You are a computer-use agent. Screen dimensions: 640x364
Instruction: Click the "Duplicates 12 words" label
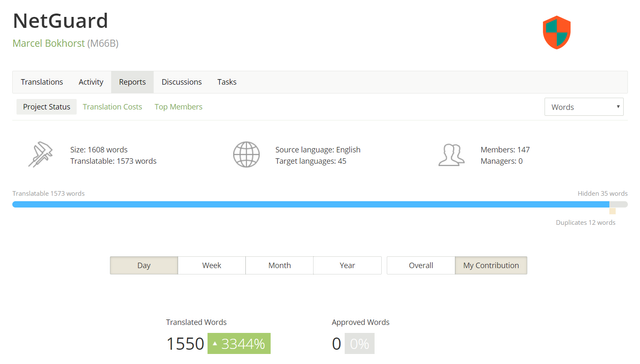click(x=585, y=222)
